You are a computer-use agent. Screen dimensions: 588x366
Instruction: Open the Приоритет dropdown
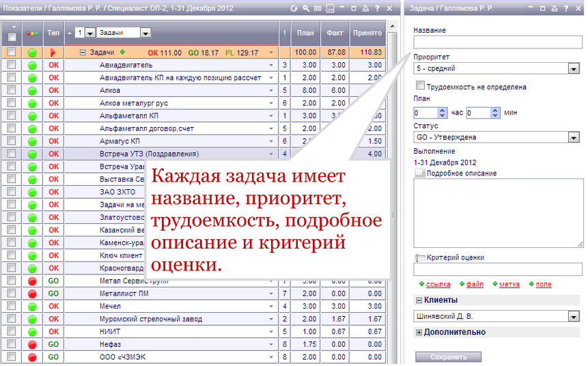574,69
